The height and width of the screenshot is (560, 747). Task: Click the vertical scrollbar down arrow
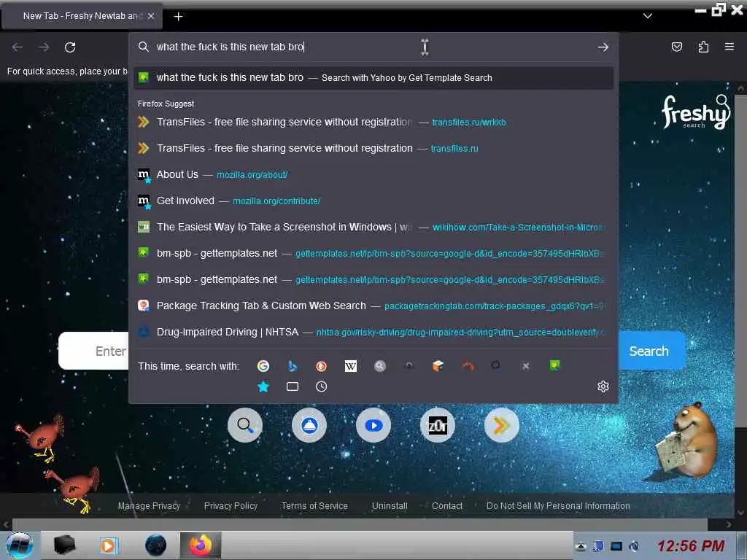740,513
